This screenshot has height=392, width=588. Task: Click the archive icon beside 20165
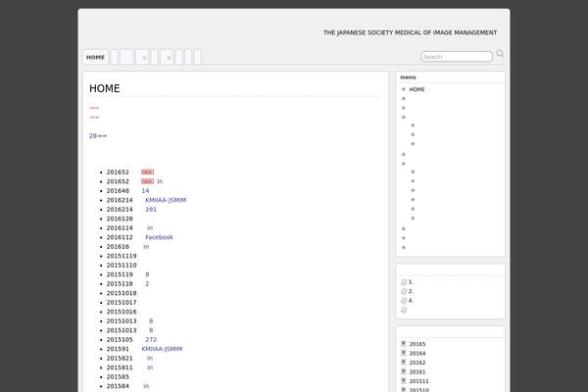click(x=404, y=344)
